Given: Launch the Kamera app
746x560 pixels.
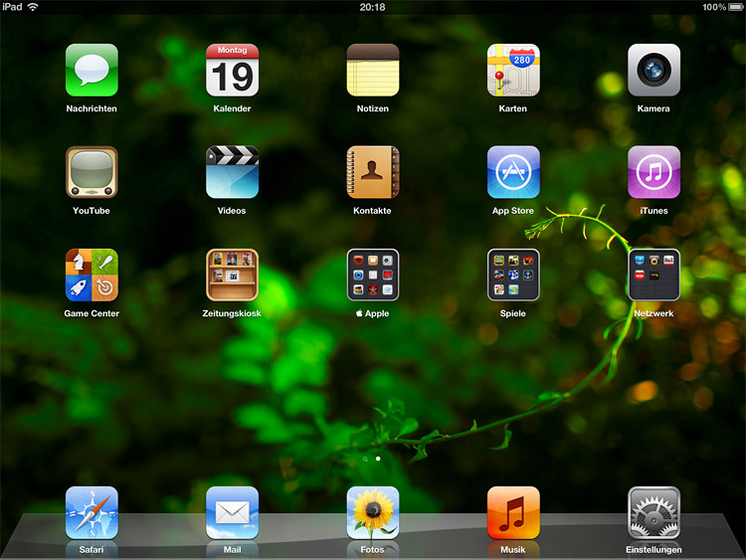Looking at the screenshot, I should [653, 70].
